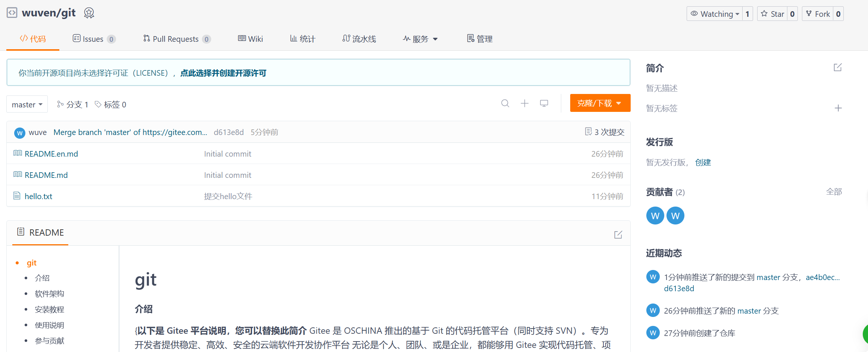View 分支 1 branches

[72, 104]
